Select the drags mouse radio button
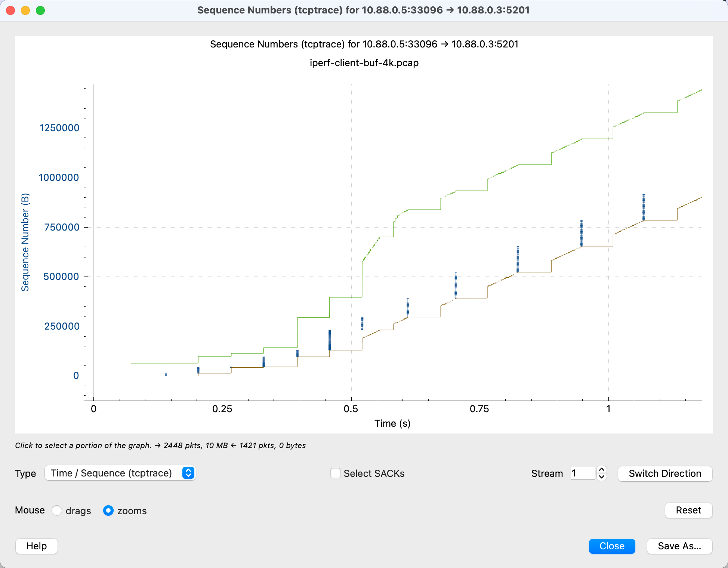 (57, 510)
